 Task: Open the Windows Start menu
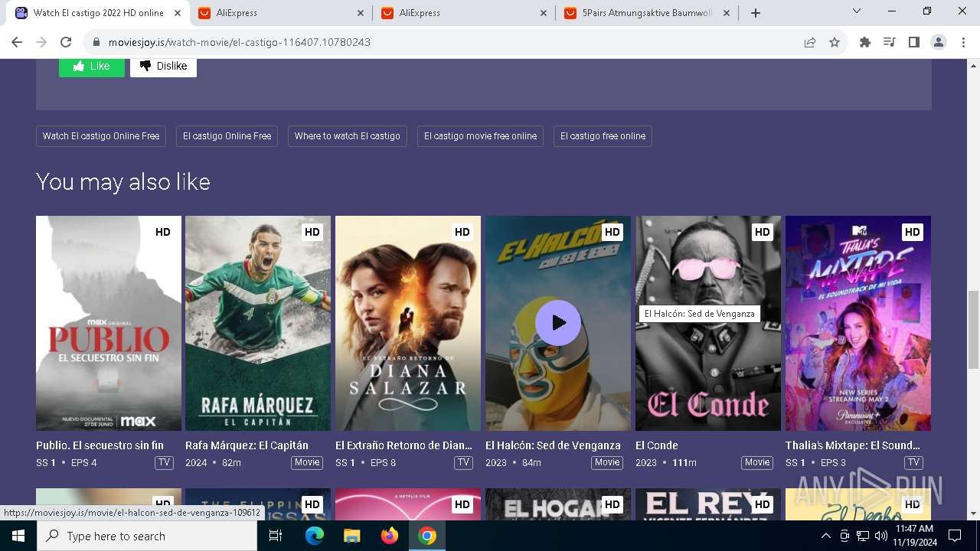18,536
